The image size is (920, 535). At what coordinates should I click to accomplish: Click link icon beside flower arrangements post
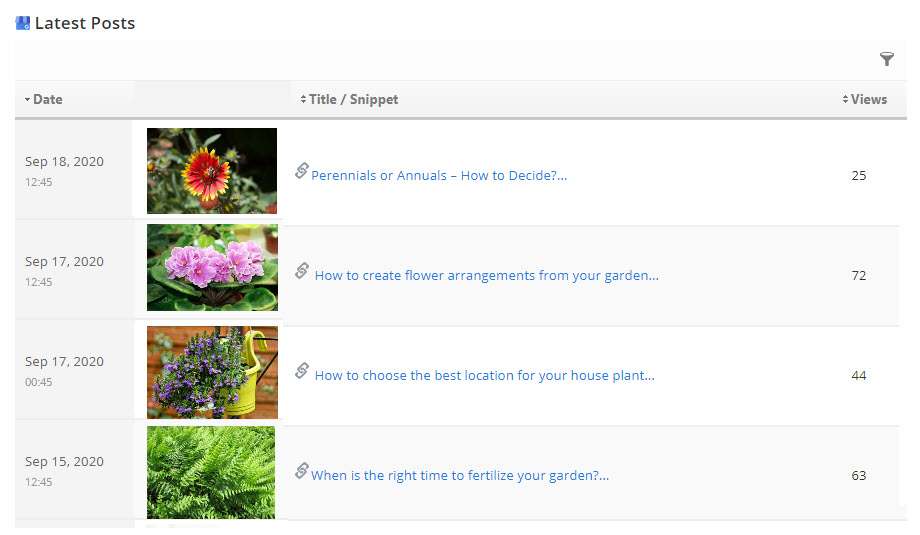click(x=301, y=271)
